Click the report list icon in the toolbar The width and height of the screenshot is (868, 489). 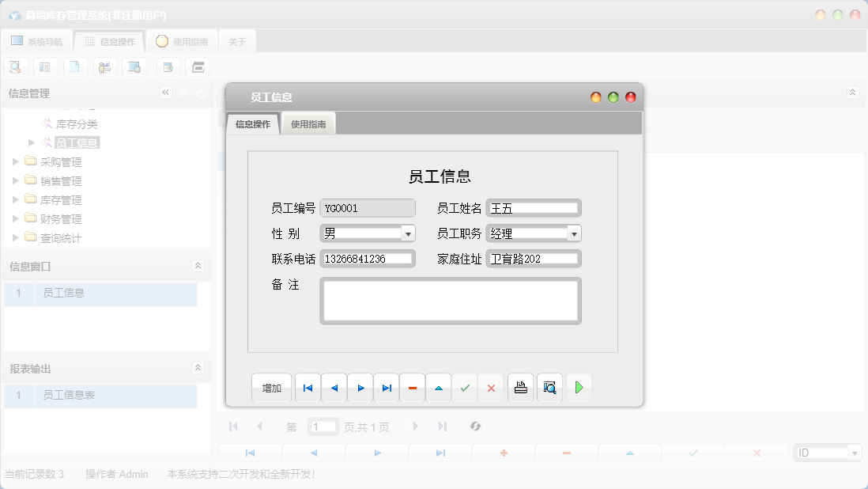coord(45,66)
